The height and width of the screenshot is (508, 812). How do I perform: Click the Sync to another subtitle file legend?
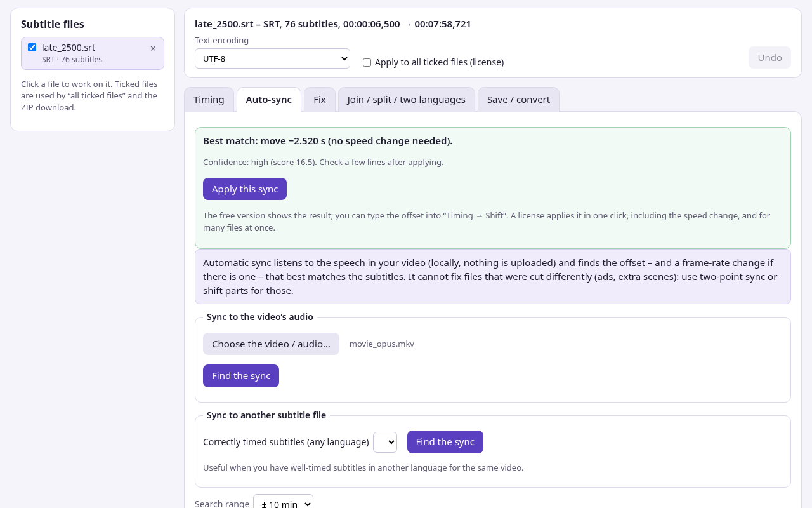pyautogui.click(x=266, y=415)
